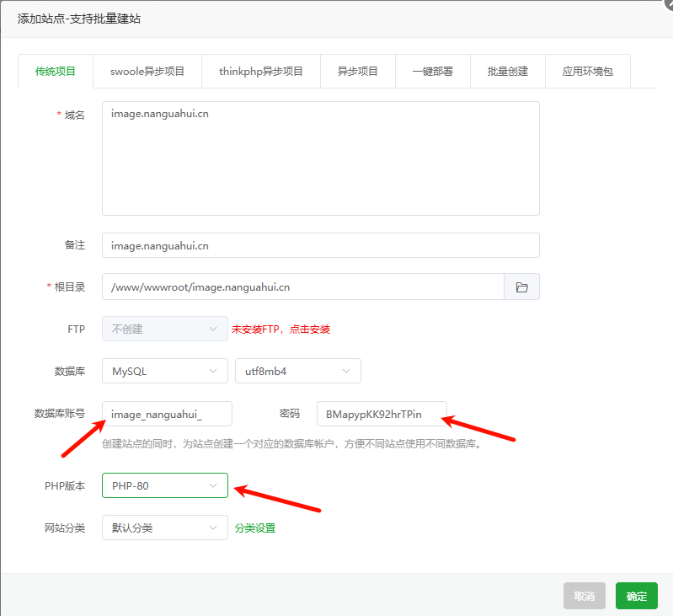673x616 pixels.
Task: Open the 默认分类 site category dropdown
Action: point(164,528)
